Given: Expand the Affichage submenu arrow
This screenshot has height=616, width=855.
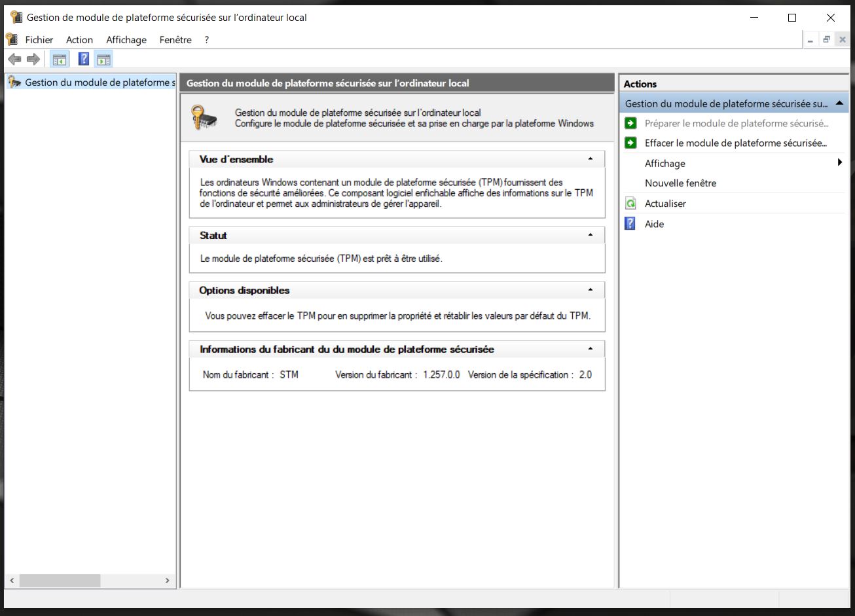Looking at the screenshot, I should 839,163.
